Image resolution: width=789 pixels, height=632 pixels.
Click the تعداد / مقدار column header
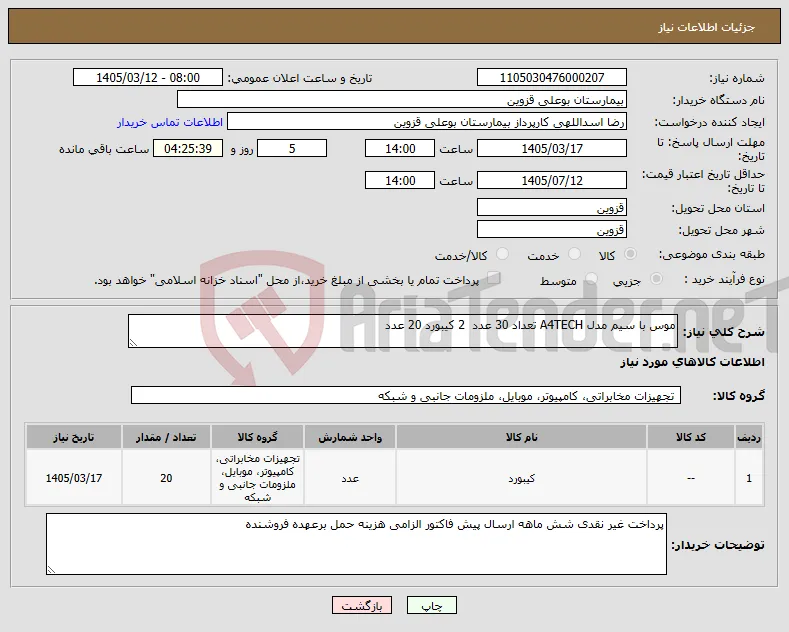(x=166, y=437)
